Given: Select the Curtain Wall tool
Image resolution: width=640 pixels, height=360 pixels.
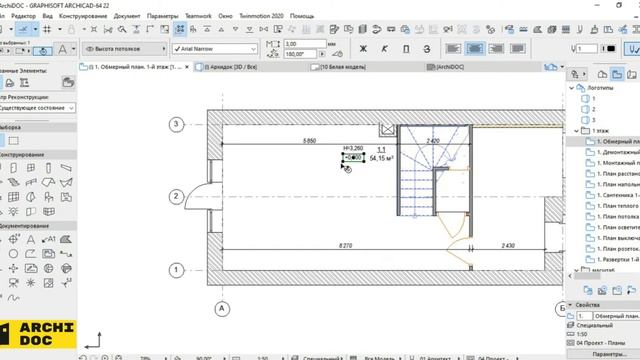Looking at the screenshot, I should coord(13,197).
